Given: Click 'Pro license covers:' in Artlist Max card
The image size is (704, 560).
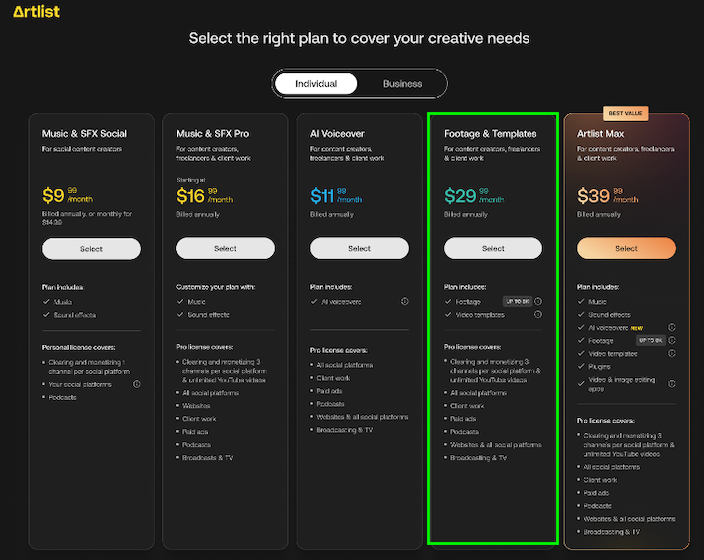Looking at the screenshot, I should click(x=606, y=421).
